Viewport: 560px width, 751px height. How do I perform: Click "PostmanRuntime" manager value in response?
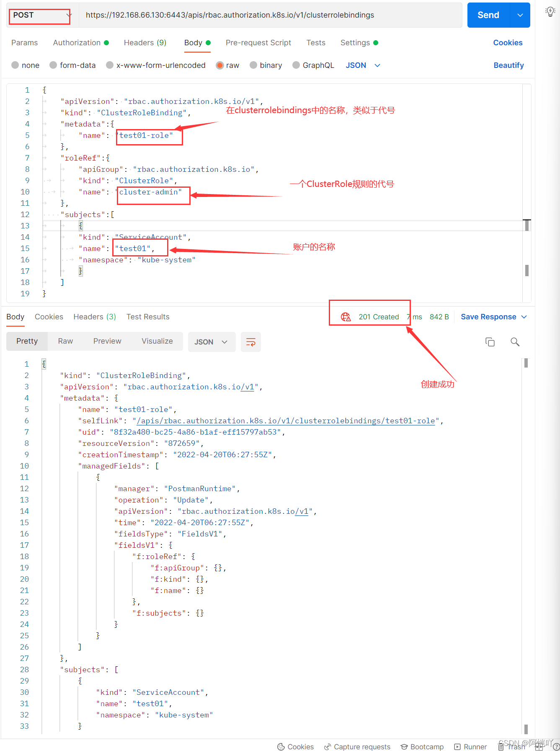point(200,489)
